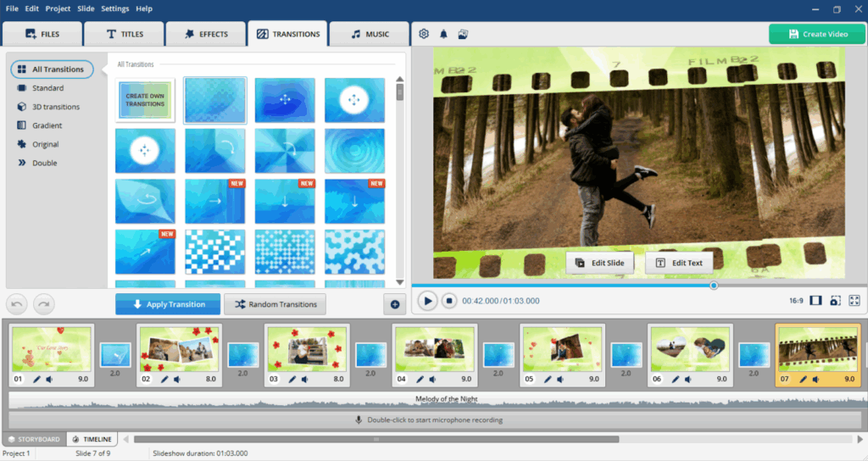Viewport: 868px width, 461px height.
Task: Click the notifications bell icon
Action: click(443, 34)
